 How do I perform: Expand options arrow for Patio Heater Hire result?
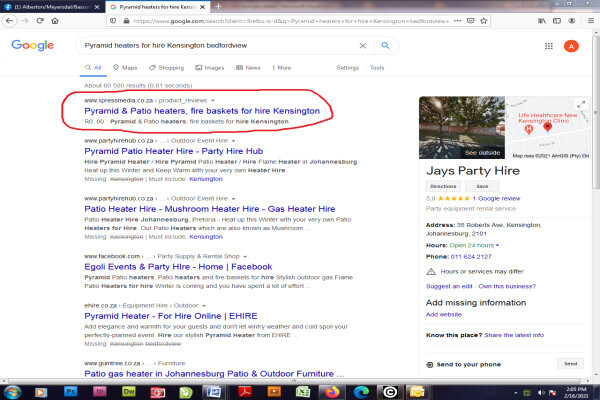(233, 199)
